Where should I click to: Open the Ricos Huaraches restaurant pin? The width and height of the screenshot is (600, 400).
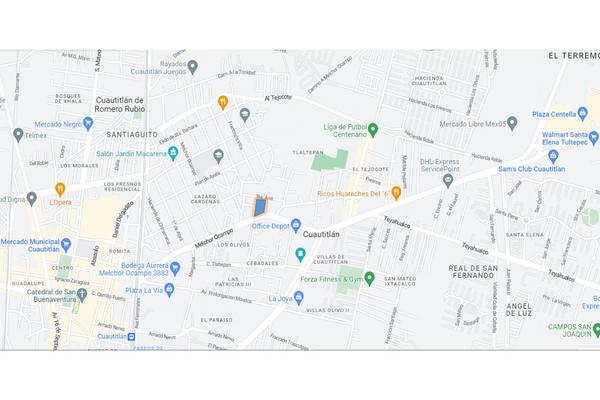[396, 193]
